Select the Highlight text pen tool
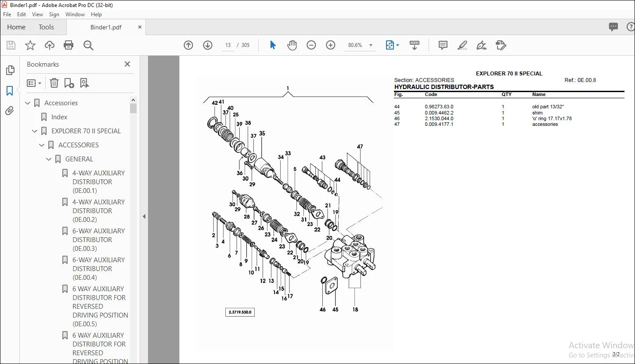 tap(462, 45)
